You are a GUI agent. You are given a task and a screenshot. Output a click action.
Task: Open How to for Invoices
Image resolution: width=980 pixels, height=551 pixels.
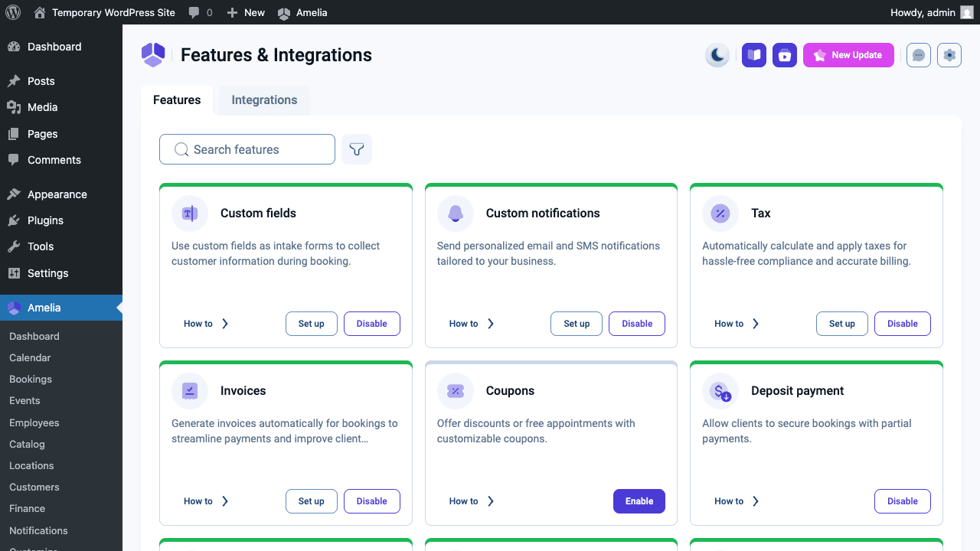(206, 501)
